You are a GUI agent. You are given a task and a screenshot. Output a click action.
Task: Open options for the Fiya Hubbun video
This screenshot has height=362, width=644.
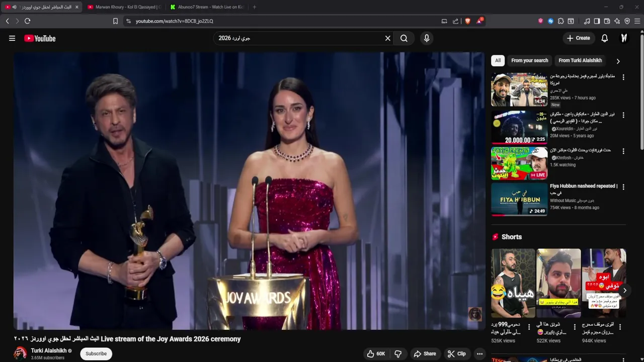click(x=623, y=187)
